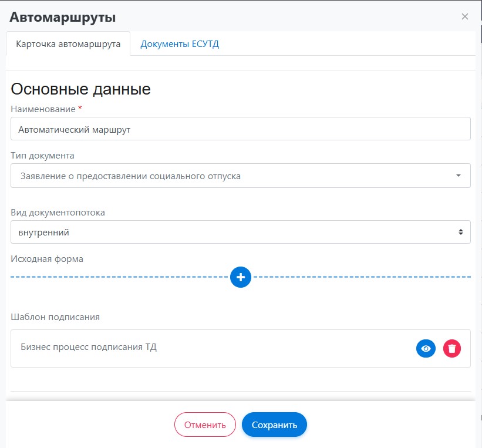Close the Автомаршруты dialog with the X
The width and height of the screenshot is (482, 448).
click(x=464, y=16)
